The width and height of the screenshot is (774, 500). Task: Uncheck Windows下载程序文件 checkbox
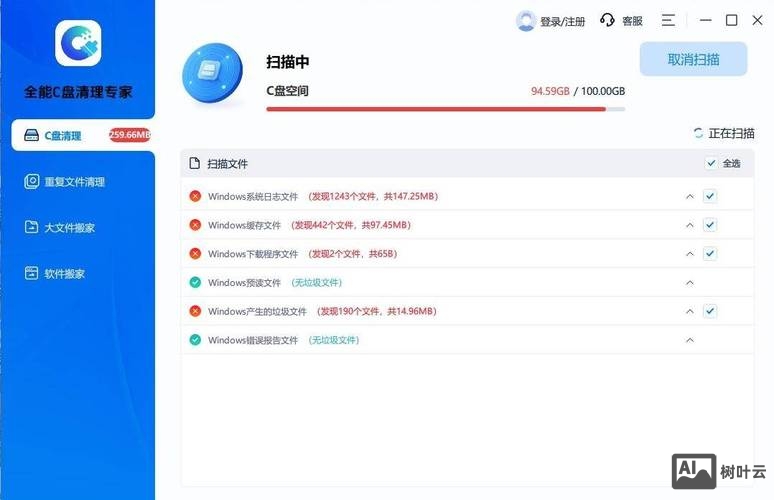(710, 254)
